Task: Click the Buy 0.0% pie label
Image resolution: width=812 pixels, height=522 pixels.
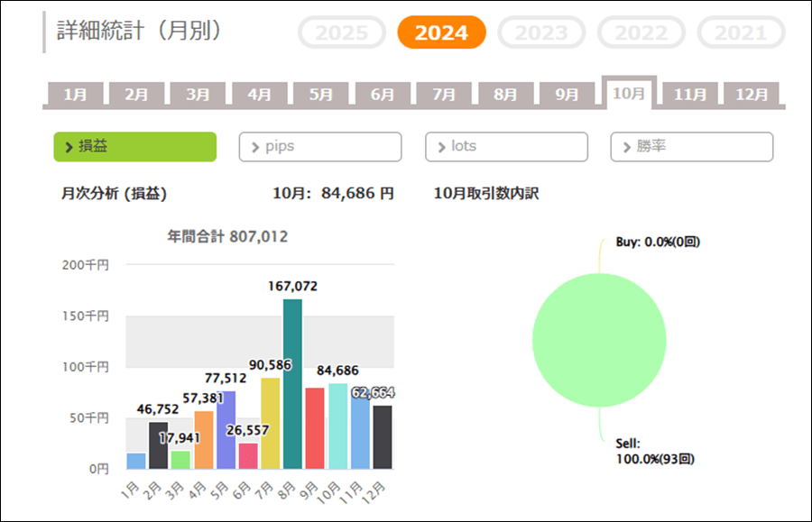Action: [x=658, y=242]
